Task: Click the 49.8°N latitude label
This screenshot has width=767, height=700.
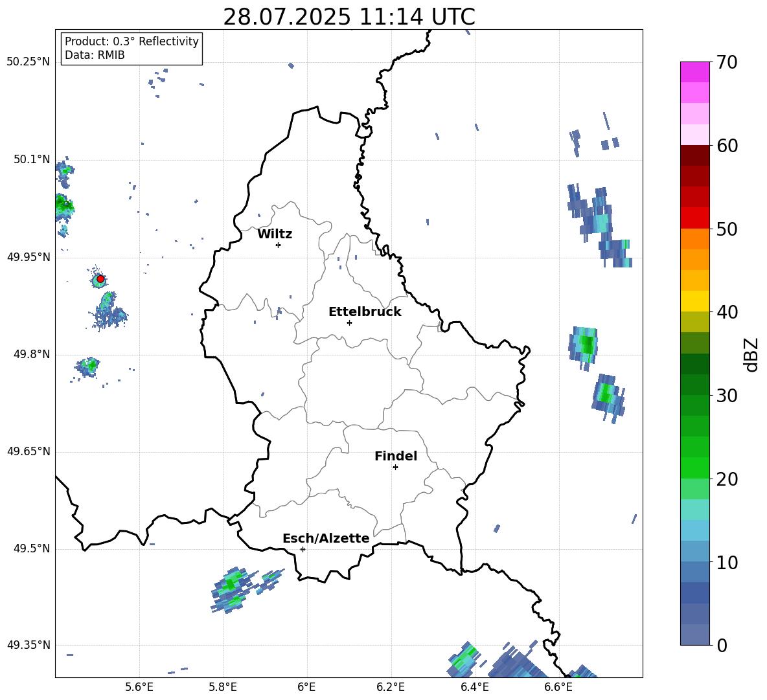Action: [32, 354]
